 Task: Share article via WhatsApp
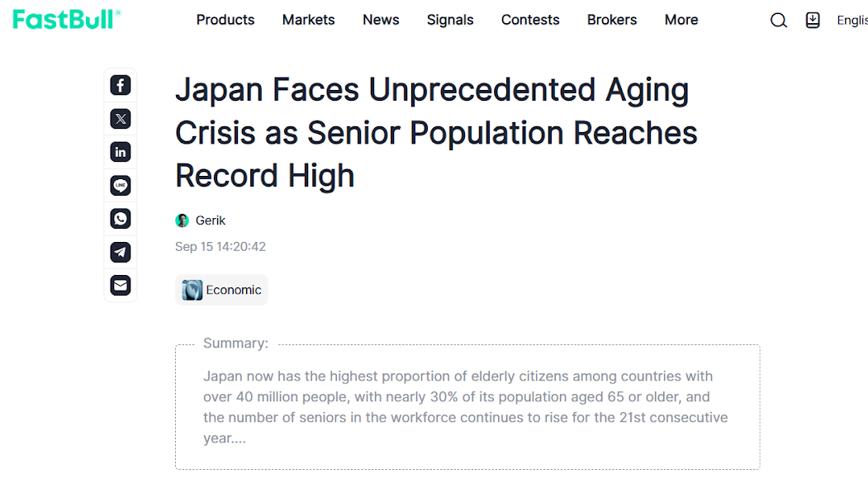[121, 219]
